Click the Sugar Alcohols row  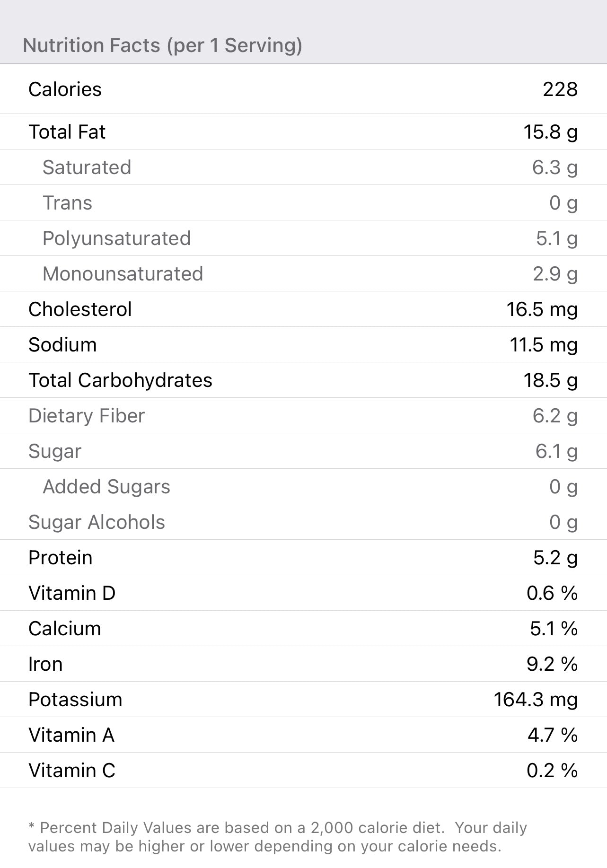pyautogui.click(x=303, y=522)
